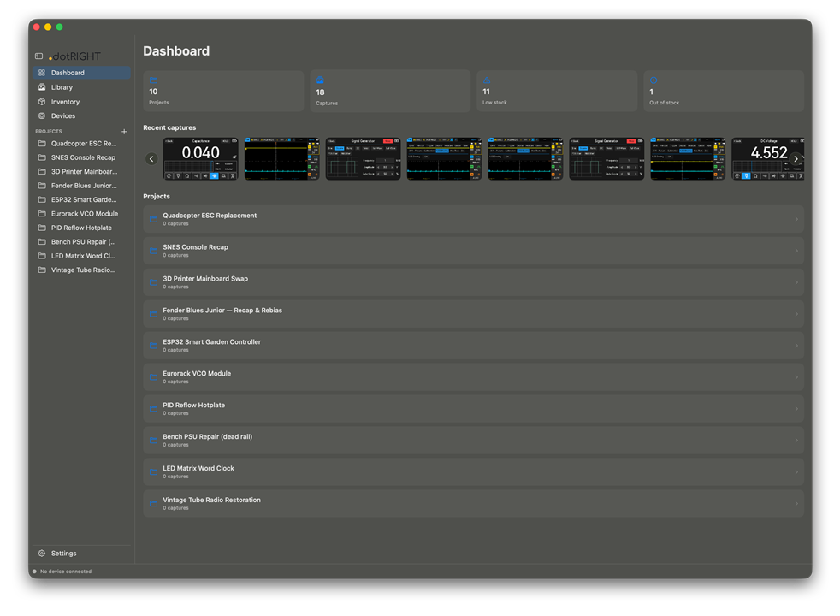This screenshot has height=616, width=840.
Task: Select Fender Blues Junior sidebar project
Action: pyautogui.click(x=81, y=186)
